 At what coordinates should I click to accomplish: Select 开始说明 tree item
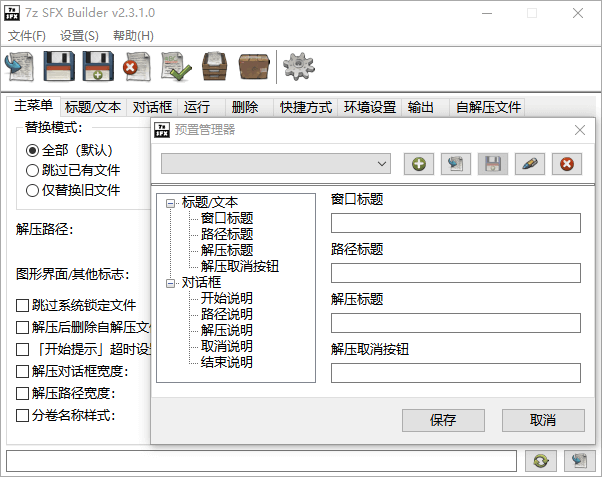227,298
